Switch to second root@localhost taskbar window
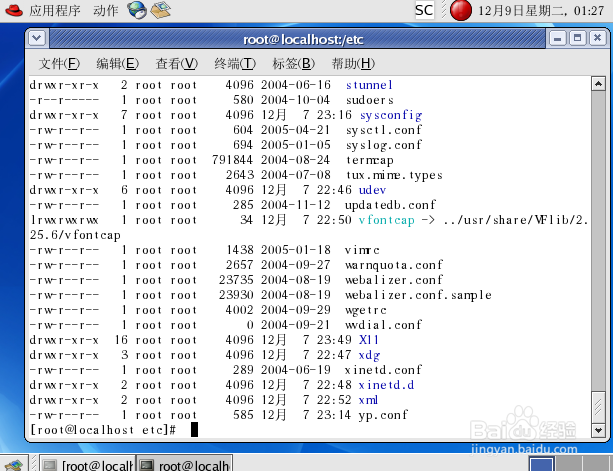Screen dimensions: 613x471 184,464
